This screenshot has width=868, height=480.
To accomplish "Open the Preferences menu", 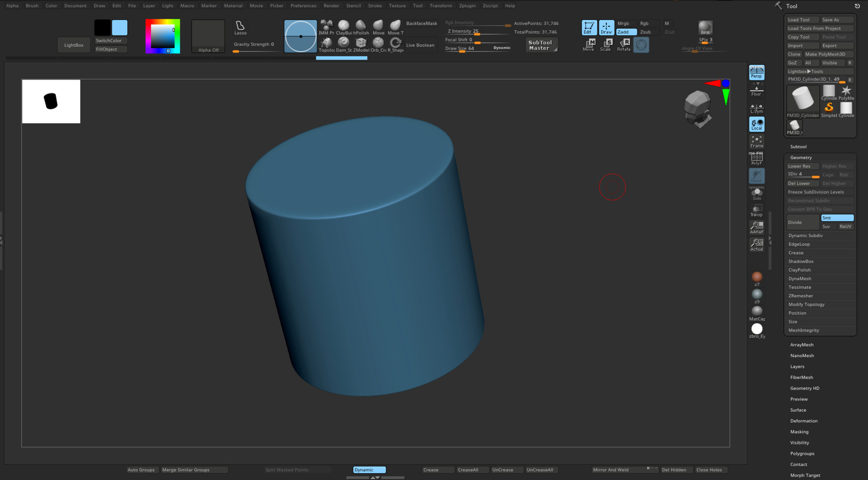I will tap(303, 5).
